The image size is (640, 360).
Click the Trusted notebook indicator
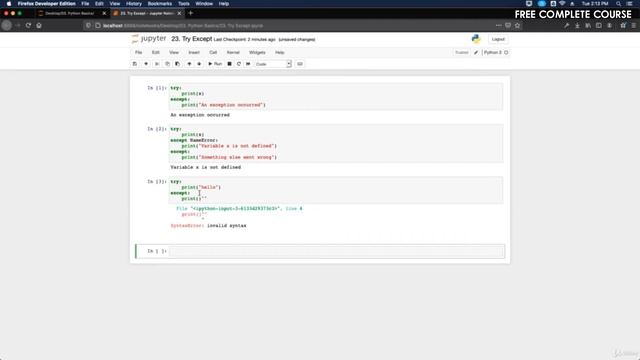tap(462, 53)
